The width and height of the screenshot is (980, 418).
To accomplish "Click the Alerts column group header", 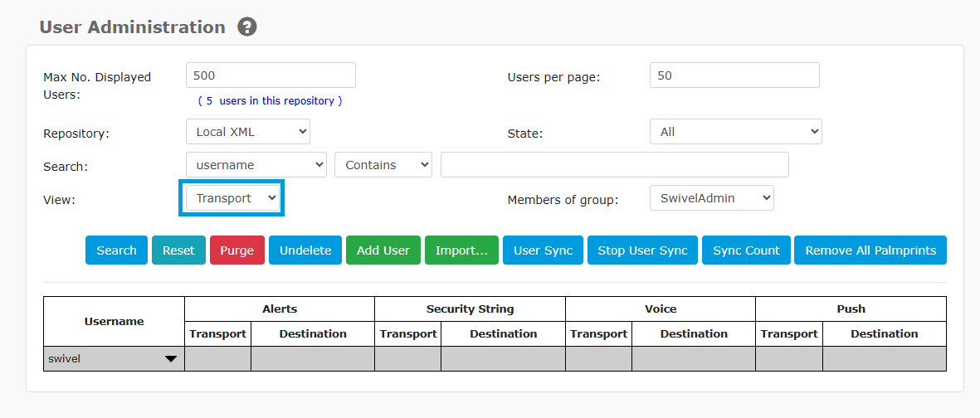I will [280, 309].
